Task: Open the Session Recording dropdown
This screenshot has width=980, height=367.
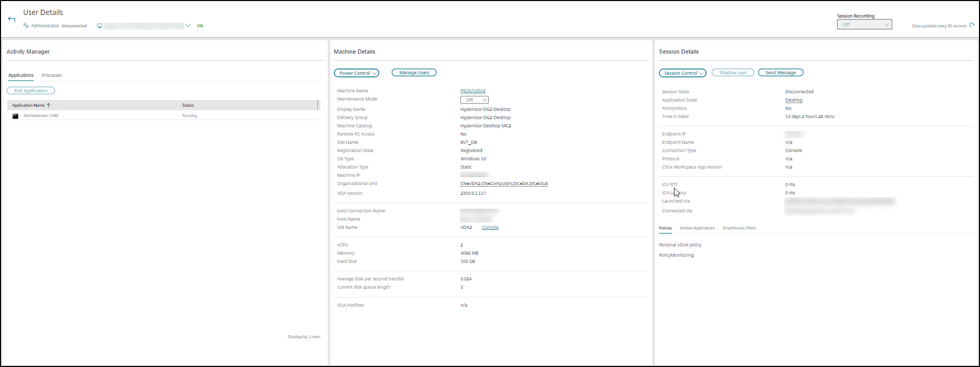Action: [864, 25]
